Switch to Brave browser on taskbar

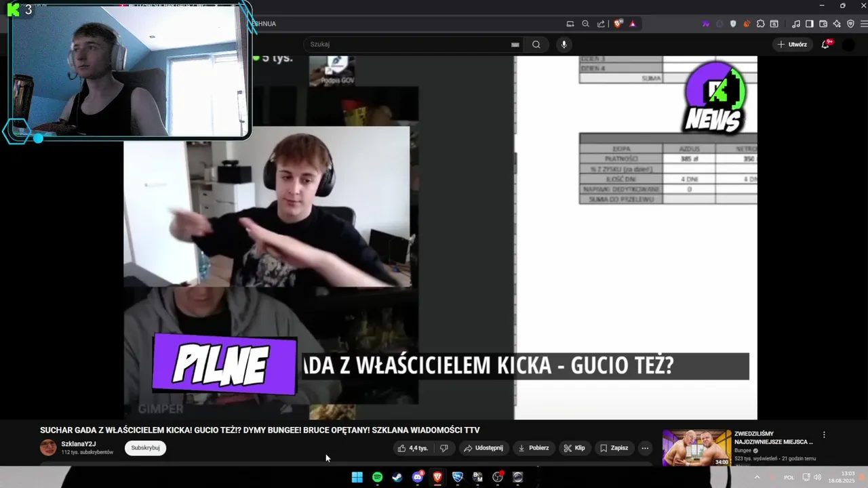(x=437, y=477)
